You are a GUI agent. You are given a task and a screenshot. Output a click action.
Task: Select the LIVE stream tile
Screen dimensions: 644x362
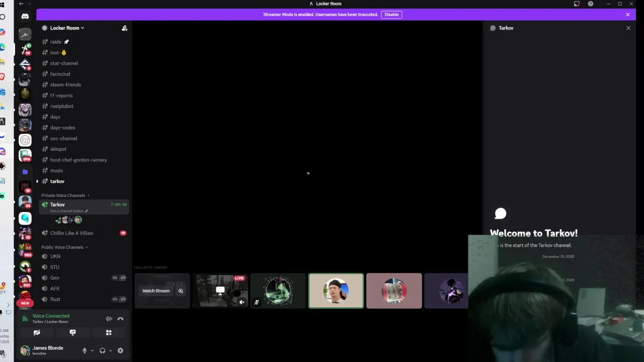click(220, 291)
